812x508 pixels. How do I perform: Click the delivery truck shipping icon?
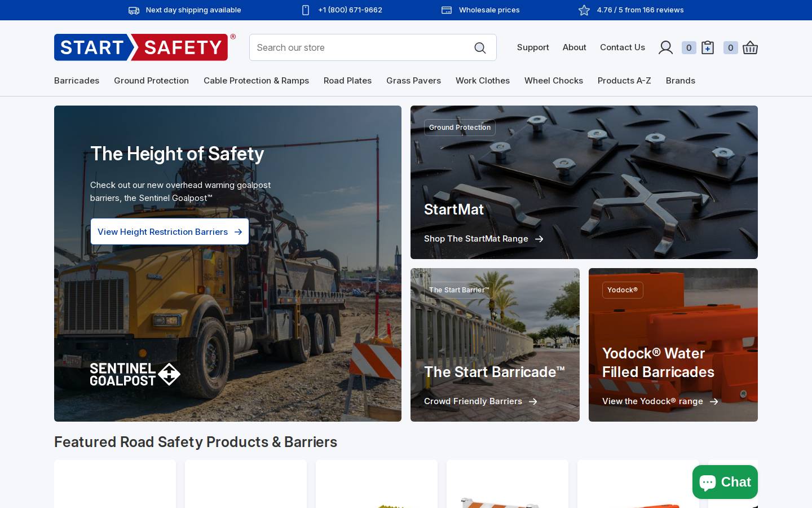coord(134,10)
